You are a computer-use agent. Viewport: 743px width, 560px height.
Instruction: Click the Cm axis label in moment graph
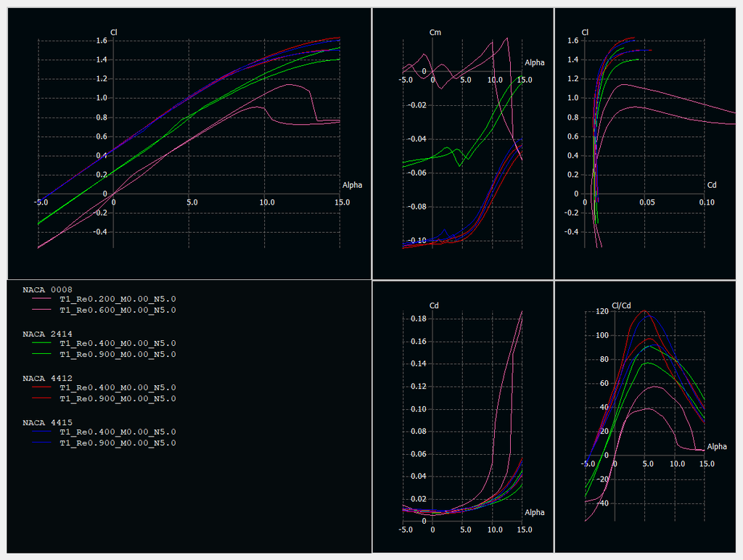[x=435, y=33]
